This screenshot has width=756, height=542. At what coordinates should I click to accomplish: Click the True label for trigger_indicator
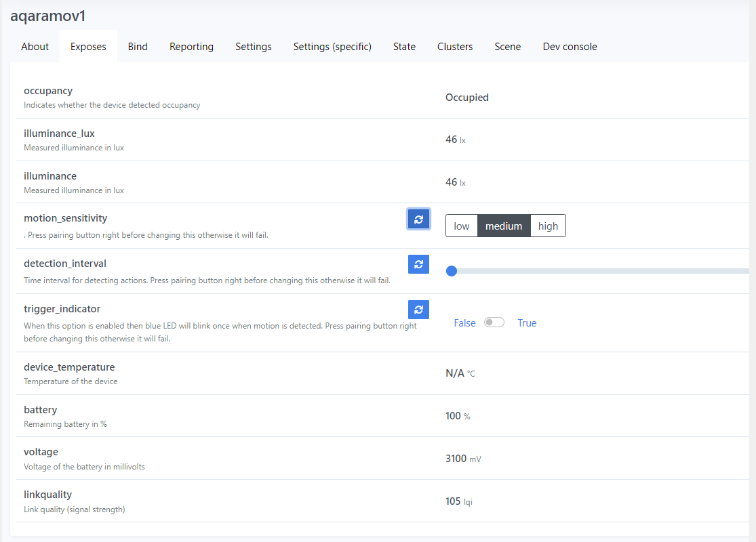click(x=527, y=323)
